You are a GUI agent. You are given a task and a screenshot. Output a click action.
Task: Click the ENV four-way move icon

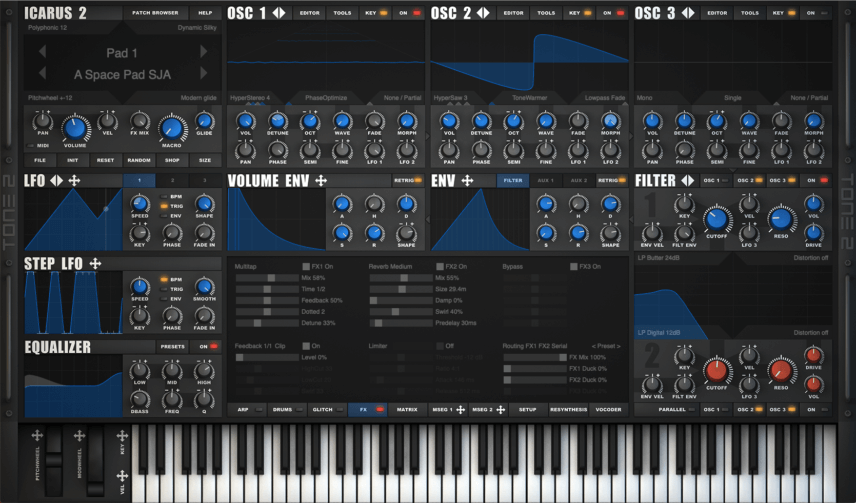click(x=467, y=180)
